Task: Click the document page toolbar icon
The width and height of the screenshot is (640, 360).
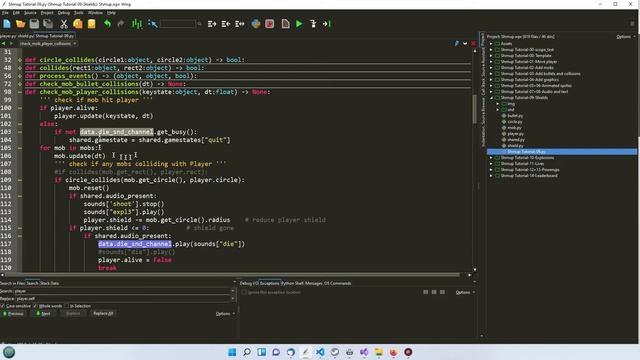Action: (x=286, y=24)
